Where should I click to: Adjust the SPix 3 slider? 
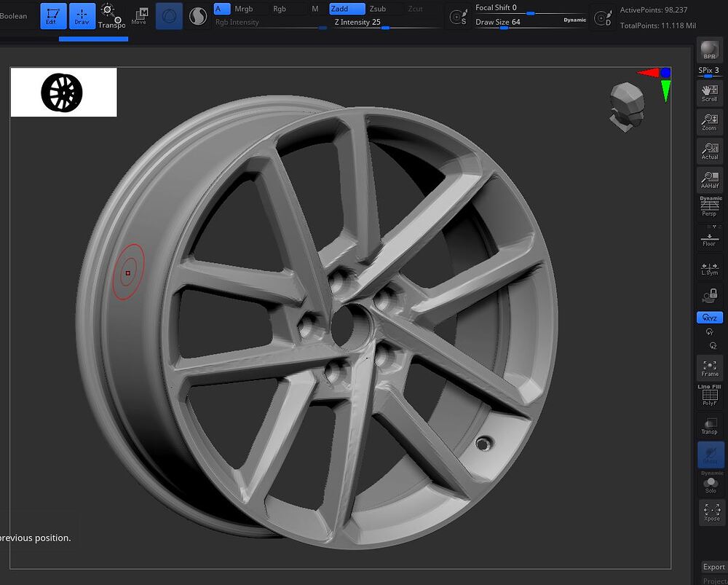pos(709,71)
